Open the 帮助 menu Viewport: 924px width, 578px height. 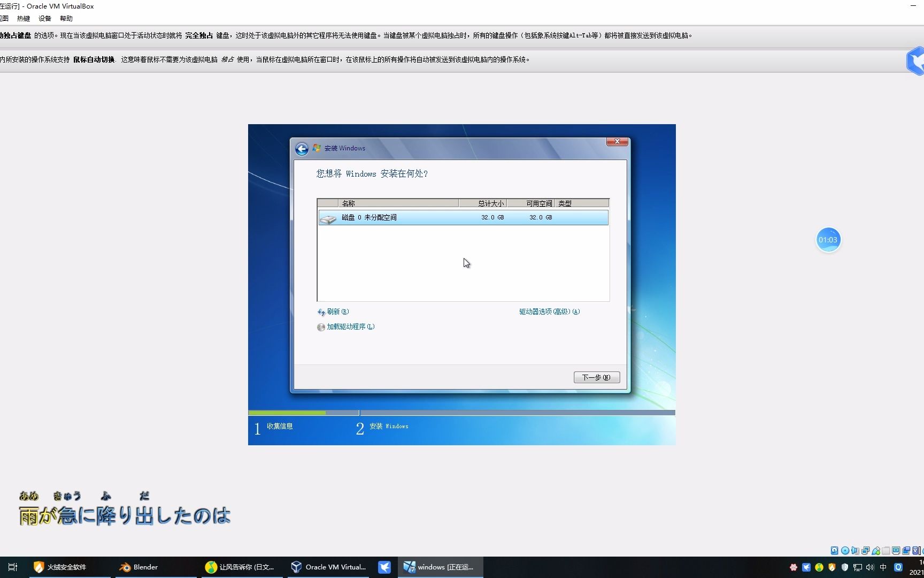[66, 19]
